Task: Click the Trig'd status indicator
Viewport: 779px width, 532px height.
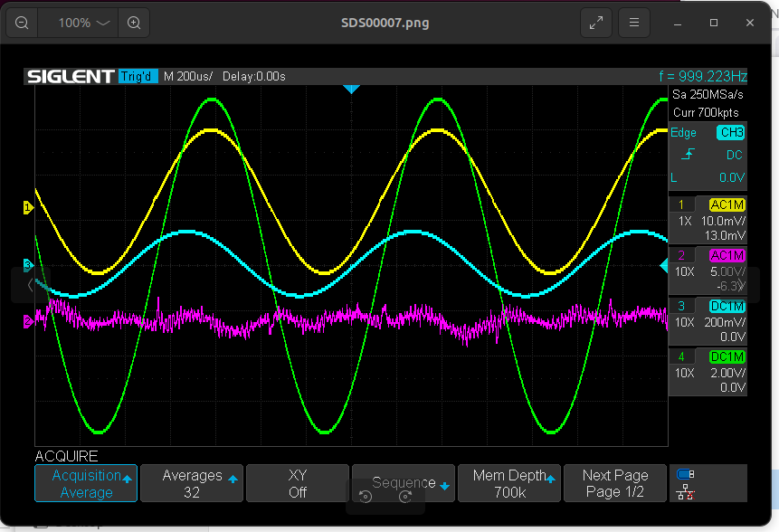Action: click(138, 77)
